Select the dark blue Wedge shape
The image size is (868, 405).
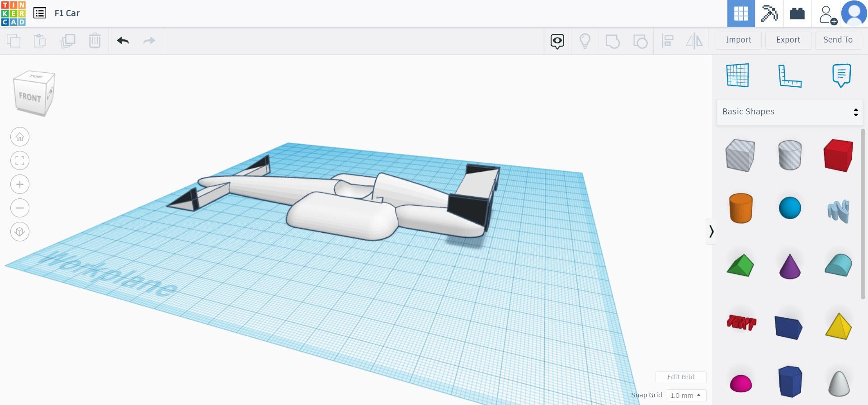click(789, 327)
